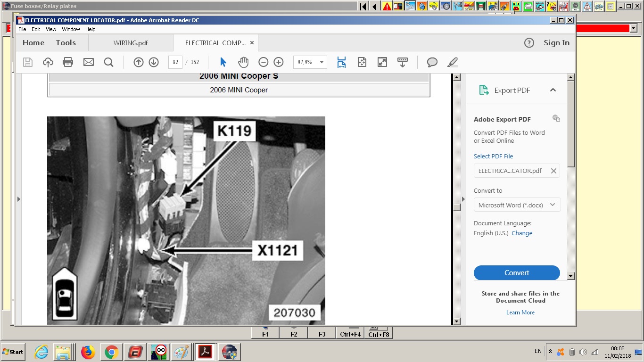The height and width of the screenshot is (362, 644).
Task: Open the Window menu
Action: tap(71, 29)
